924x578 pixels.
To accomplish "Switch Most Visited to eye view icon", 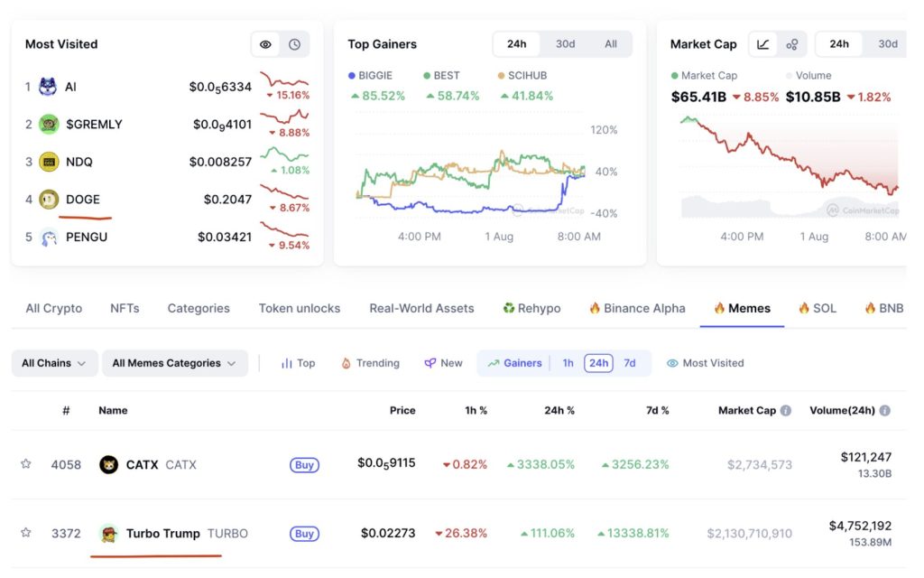I will 266,44.
